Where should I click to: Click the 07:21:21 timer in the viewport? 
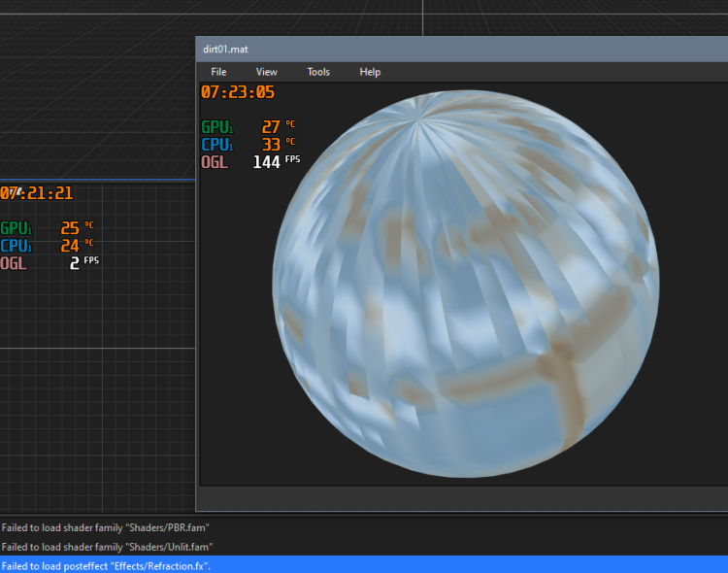click(37, 193)
